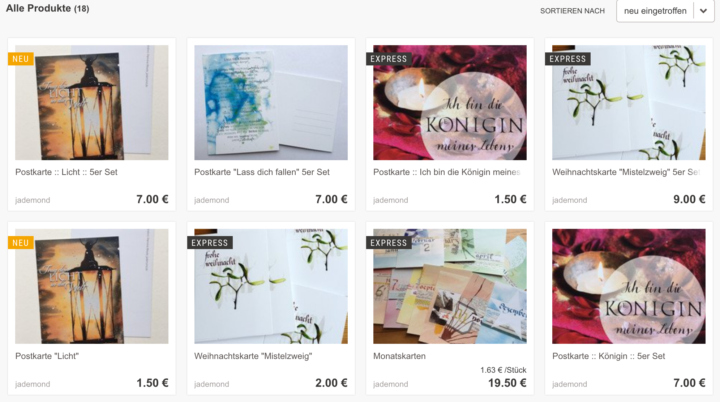
Task: Click the Postkarte Königin 5er Set image
Action: [629, 286]
